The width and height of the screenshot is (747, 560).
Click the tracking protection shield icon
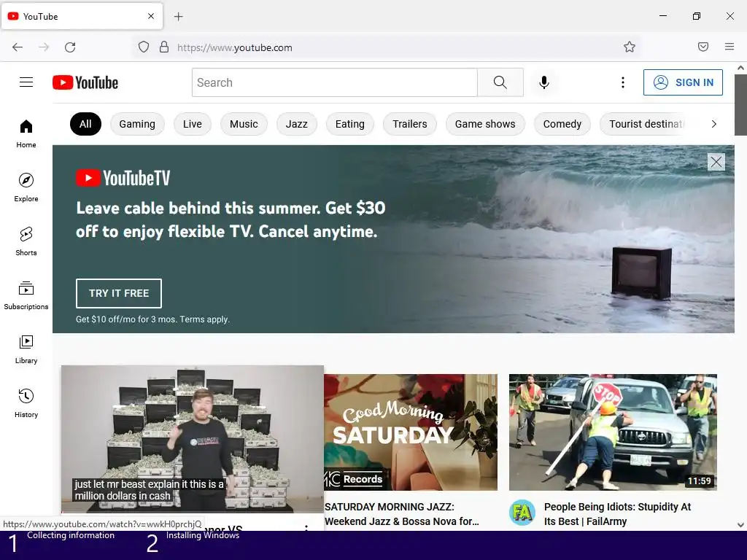point(144,47)
